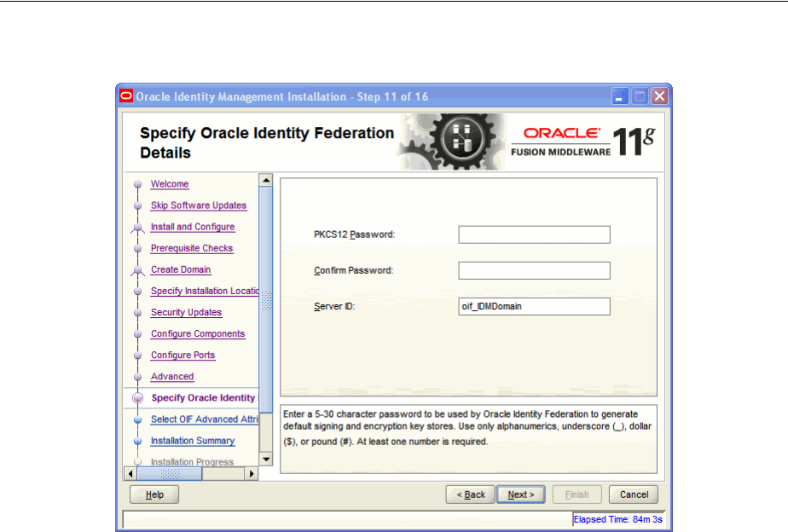
Task: Open Configure Ports step
Action: point(183,356)
